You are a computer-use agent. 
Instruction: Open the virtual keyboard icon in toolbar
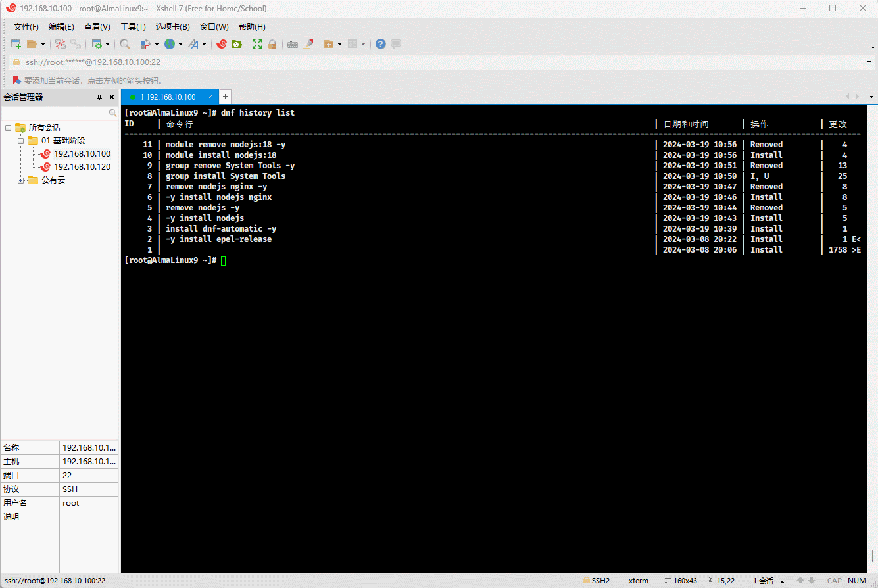293,44
